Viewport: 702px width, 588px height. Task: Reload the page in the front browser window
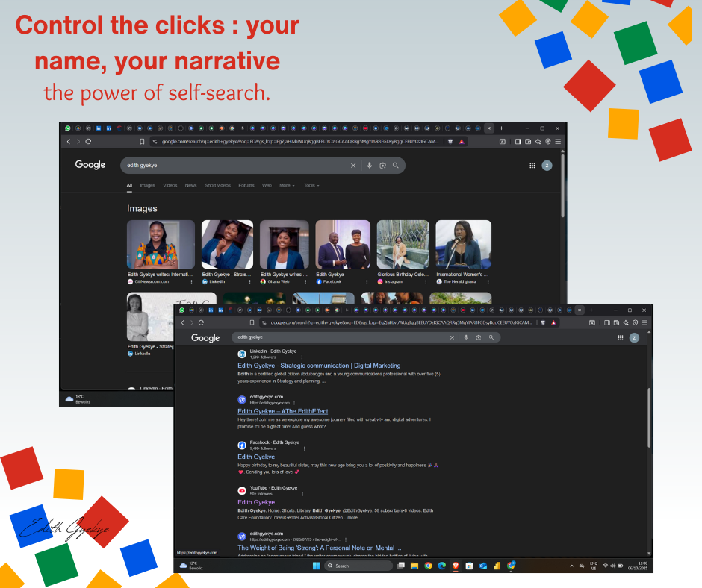[201, 322]
